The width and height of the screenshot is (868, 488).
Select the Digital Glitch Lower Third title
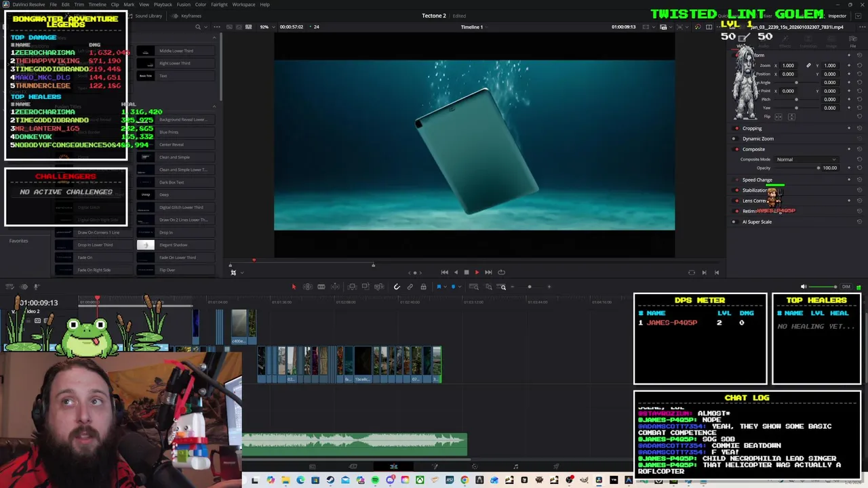176,207
